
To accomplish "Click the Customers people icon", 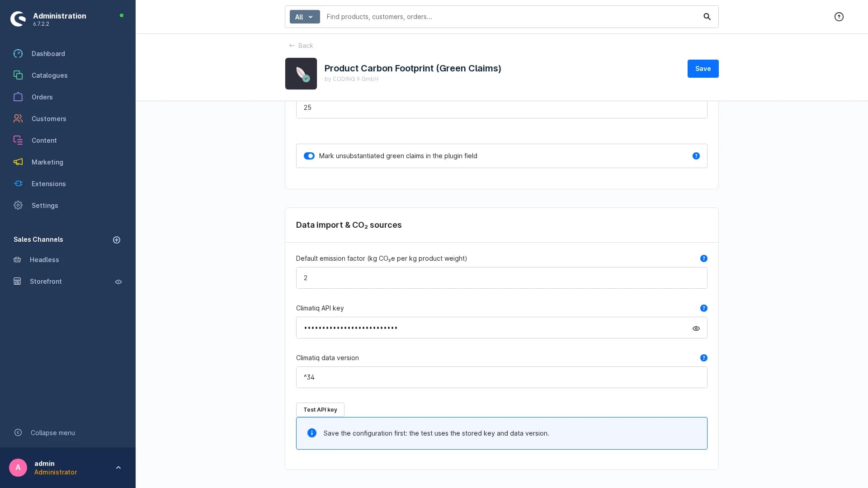I will click(x=18, y=119).
